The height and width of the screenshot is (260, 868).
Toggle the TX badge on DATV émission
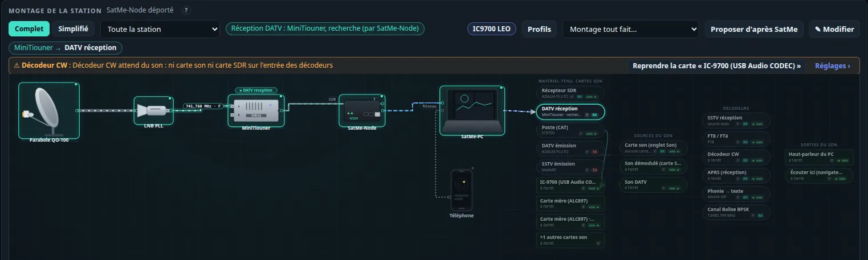(x=594, y=152)
